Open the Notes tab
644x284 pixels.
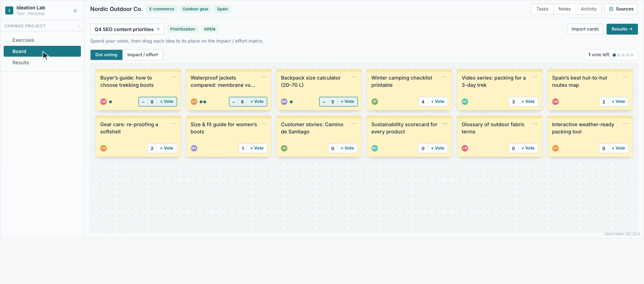(x=565, y=9)
